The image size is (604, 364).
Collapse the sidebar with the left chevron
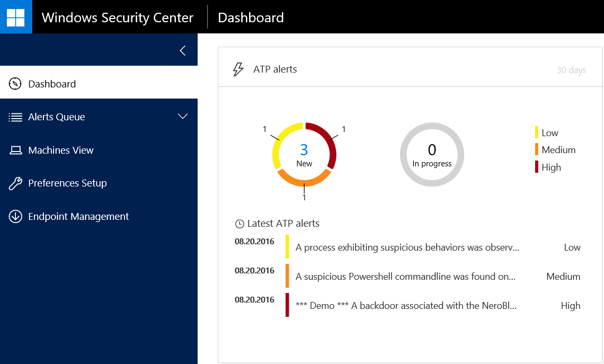pos(183,50)
